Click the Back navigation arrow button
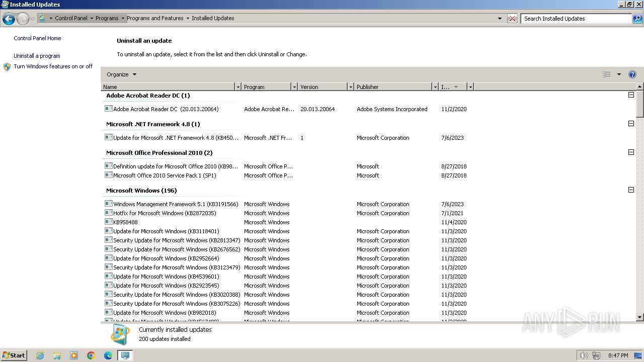 9,19
